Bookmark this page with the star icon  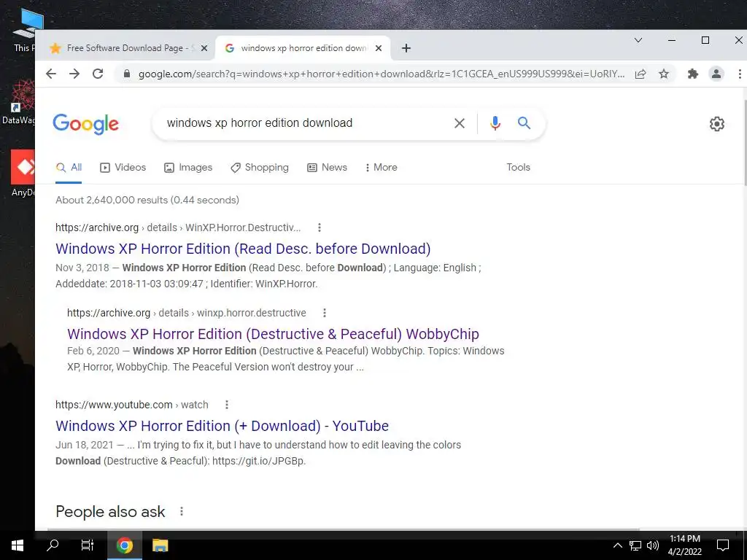(664, 74)
